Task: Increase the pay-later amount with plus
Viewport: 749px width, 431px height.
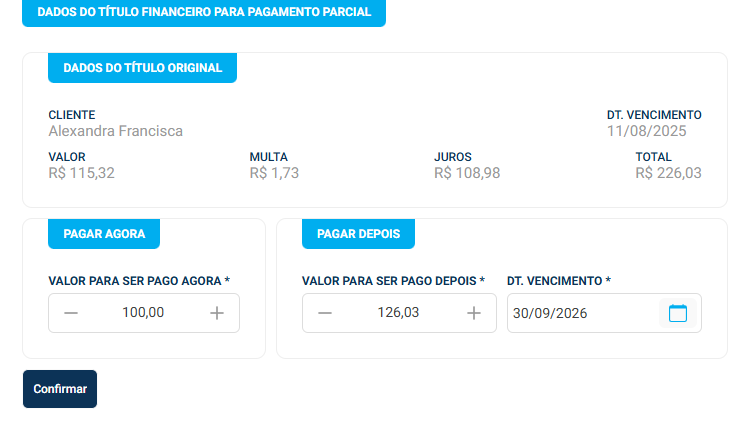Action: [474, 313]
